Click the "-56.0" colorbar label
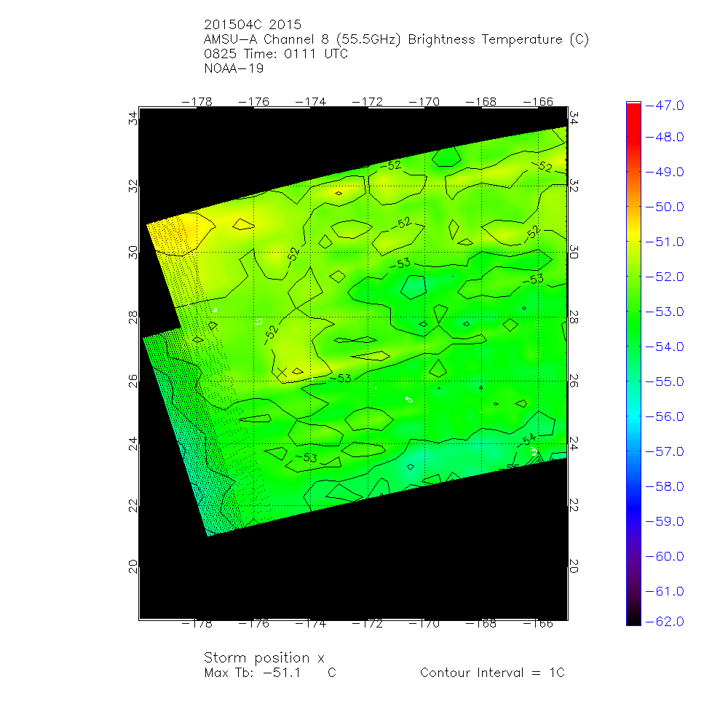Viewport: 728px width, 728px height. 665,416
